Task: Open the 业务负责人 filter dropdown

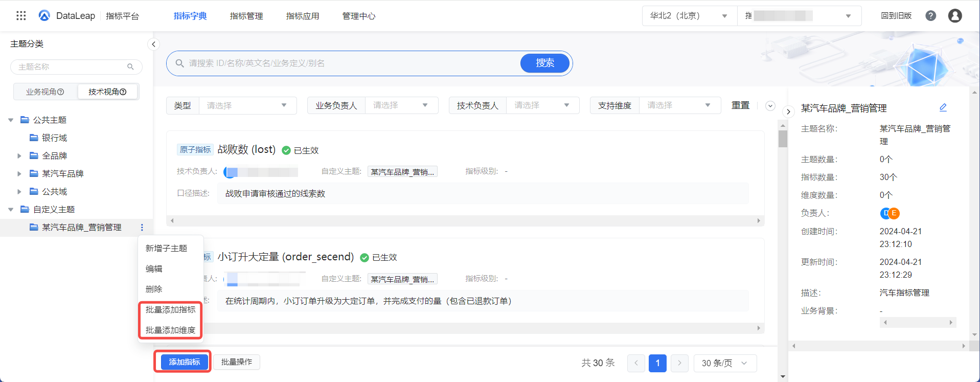Action: tap(401, 105)
